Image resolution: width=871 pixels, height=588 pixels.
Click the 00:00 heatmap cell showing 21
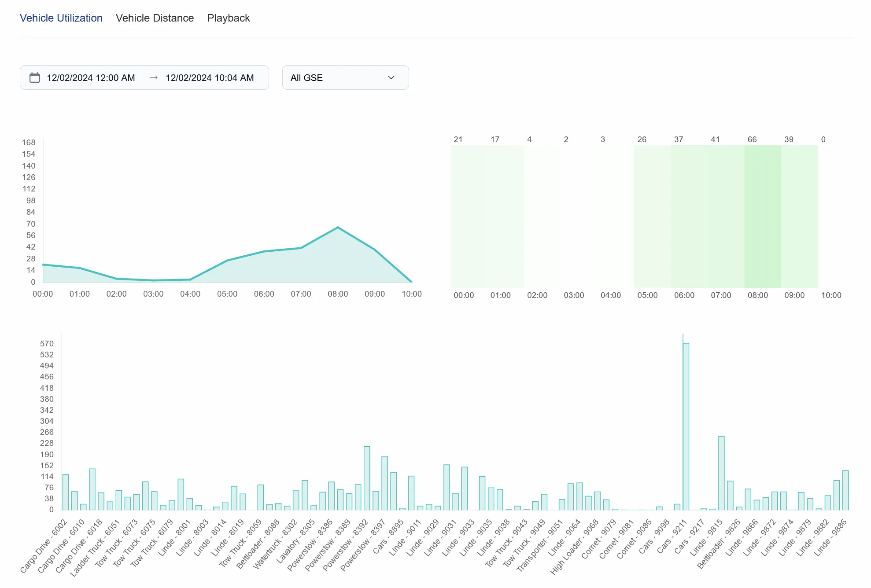469,216
